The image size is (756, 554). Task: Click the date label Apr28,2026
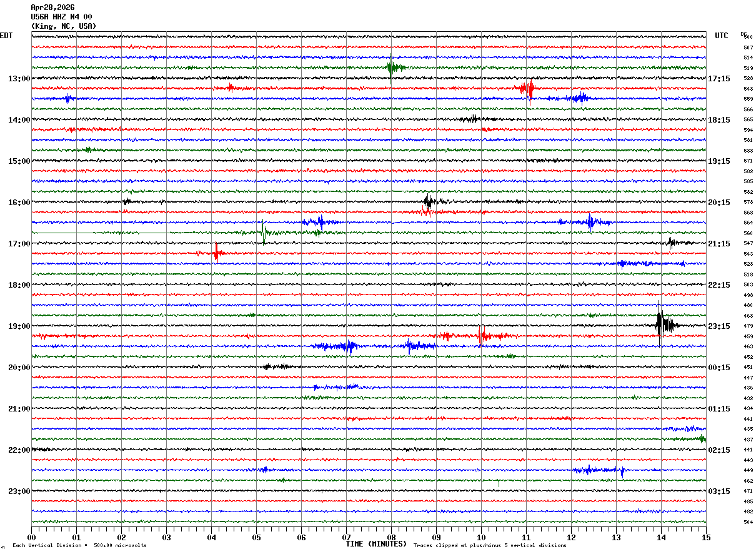pyautogui.click(x=52, y=8)
